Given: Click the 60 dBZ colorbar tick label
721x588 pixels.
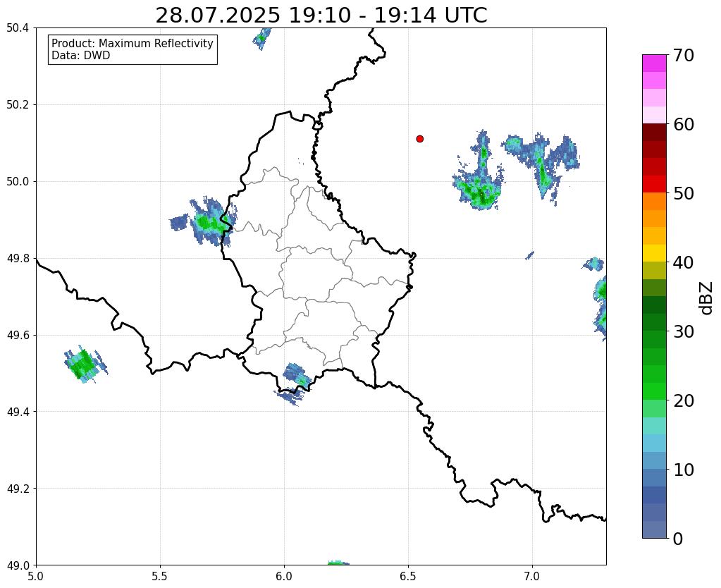Looking at the screenshot, I should [x=684, y=124].
